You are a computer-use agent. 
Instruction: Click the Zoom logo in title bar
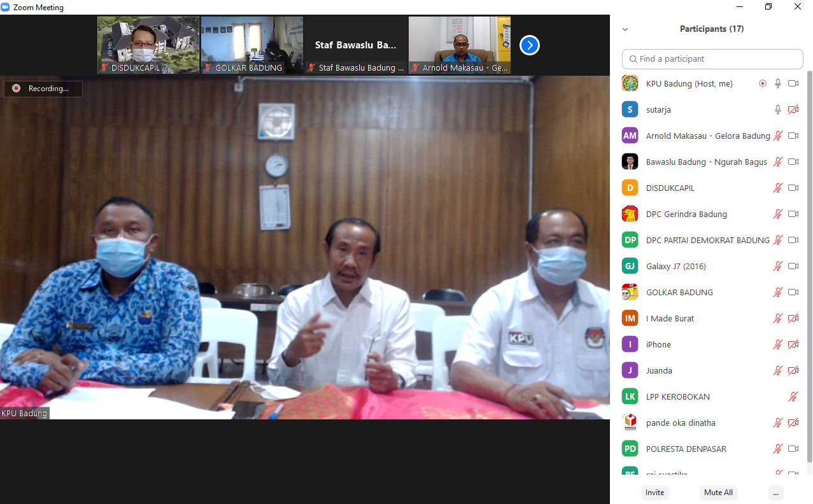tap(6, 8)
